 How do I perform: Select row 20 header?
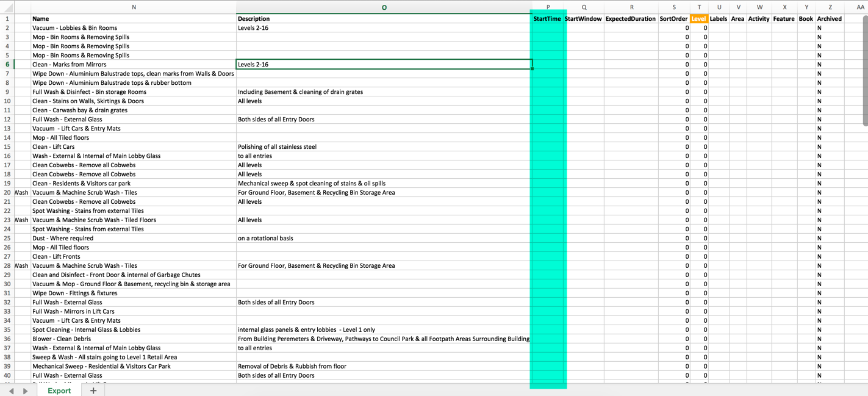click(6, 192)
